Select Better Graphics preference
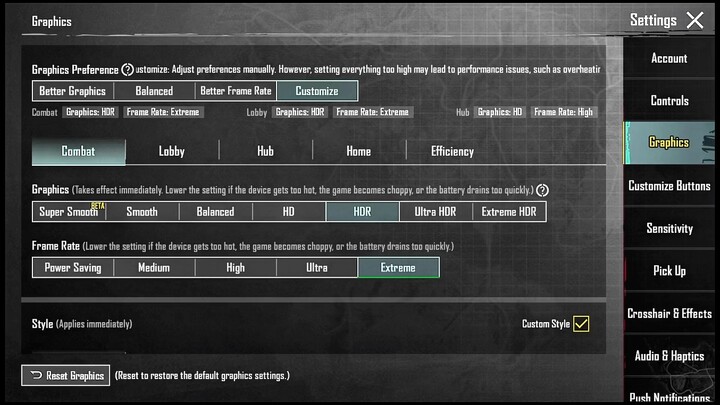The width and height of the screenshot is (720, 405). click(72, 91)
